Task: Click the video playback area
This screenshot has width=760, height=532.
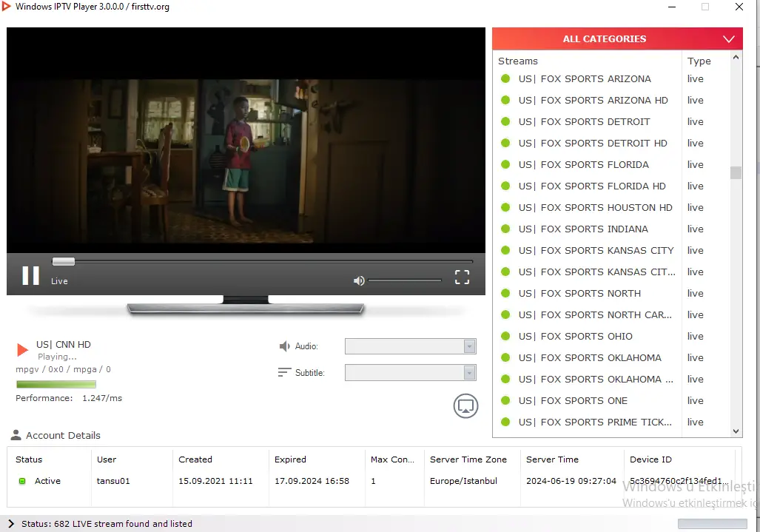Action: pyautogui.click(x=246, y=140)
